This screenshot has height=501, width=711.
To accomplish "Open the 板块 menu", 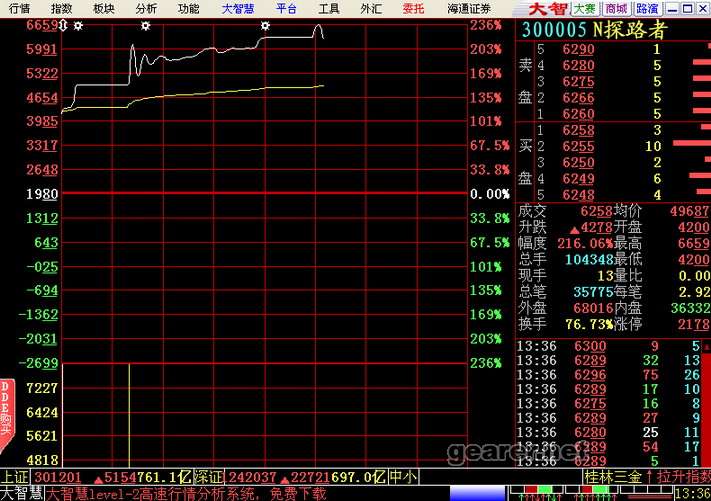I will (103, 8).
